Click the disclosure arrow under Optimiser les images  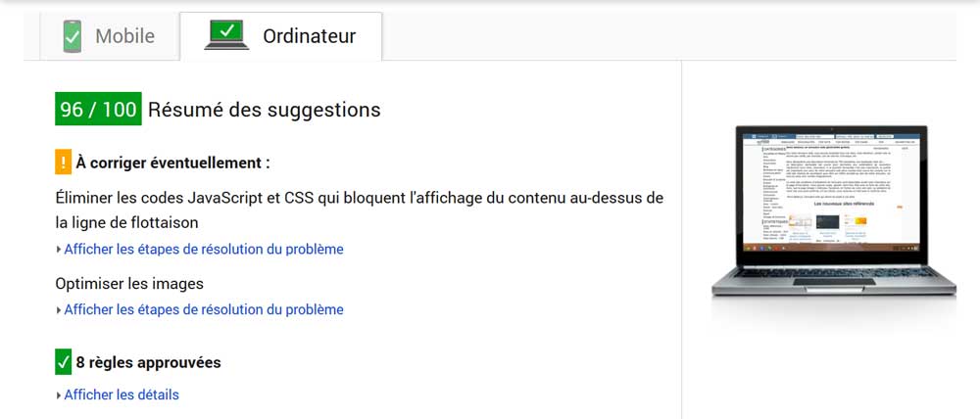[59, 310]
